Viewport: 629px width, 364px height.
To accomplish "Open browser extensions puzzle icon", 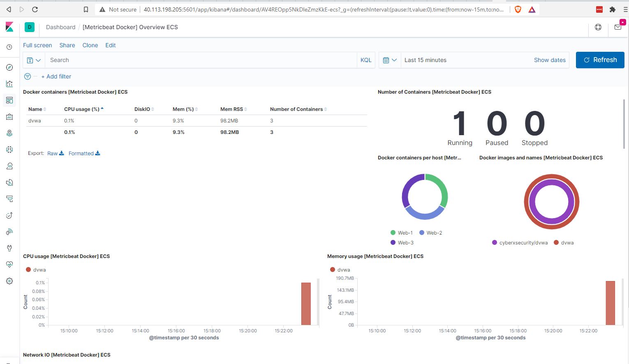I will (613, 9).
